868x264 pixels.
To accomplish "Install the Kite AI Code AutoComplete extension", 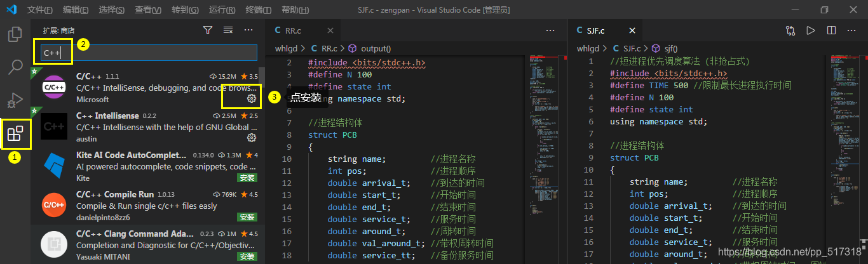I will coord(247,178).
